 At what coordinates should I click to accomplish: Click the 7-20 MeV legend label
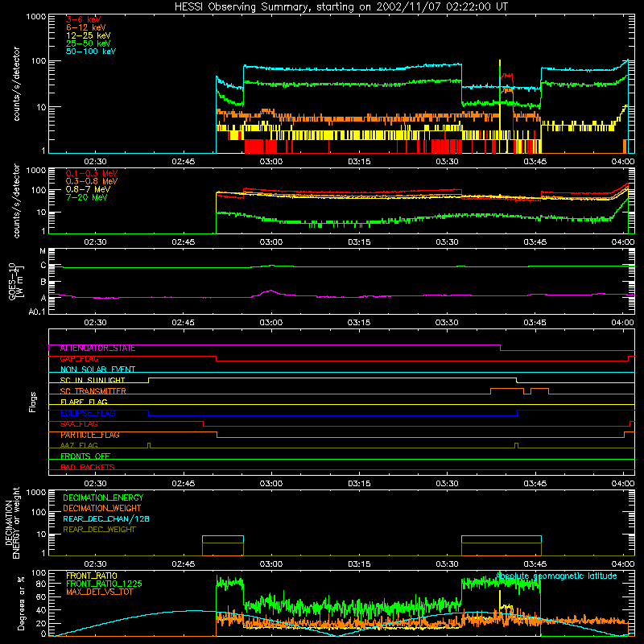87,197
